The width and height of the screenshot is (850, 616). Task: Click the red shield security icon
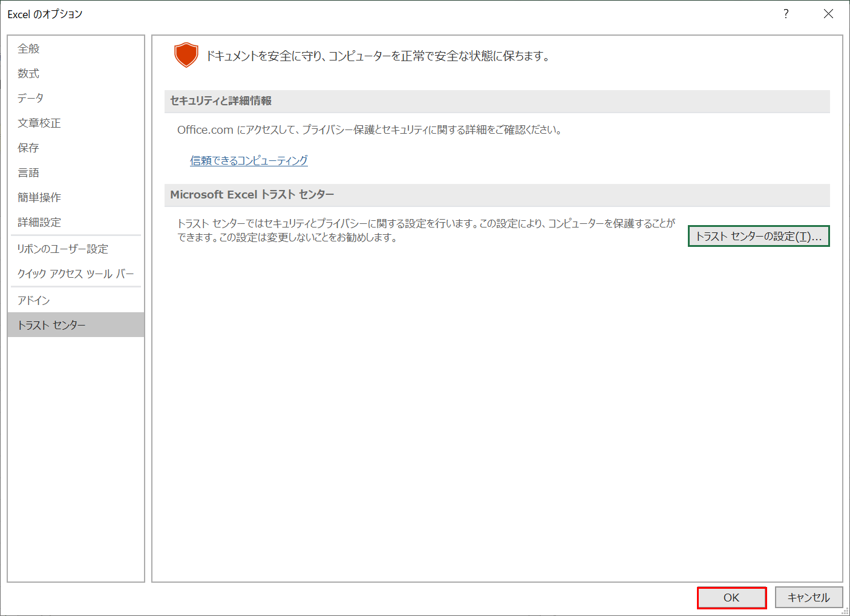(x=186, y=54)
